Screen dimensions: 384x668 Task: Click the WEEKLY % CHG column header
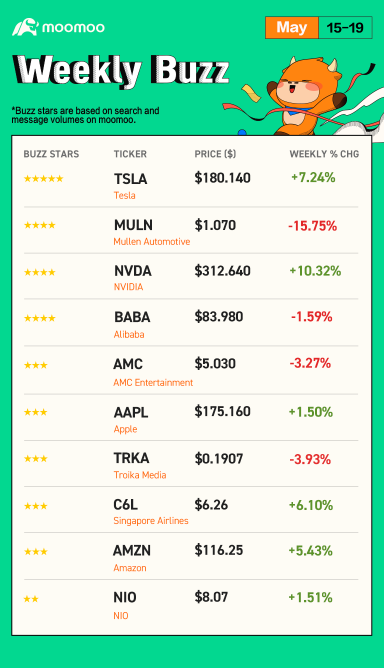324,154
